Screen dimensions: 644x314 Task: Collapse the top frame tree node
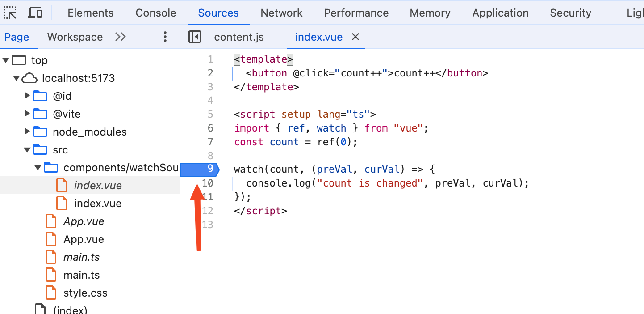tap(5, 60)
